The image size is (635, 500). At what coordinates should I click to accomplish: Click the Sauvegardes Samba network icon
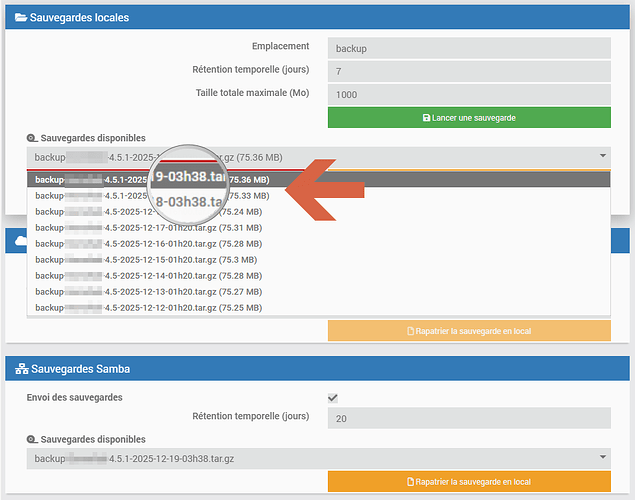click(21, 369)
